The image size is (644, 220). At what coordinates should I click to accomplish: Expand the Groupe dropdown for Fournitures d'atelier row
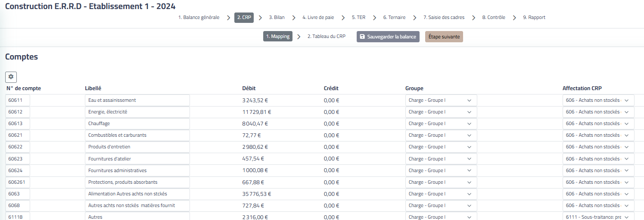coord(441,159)
